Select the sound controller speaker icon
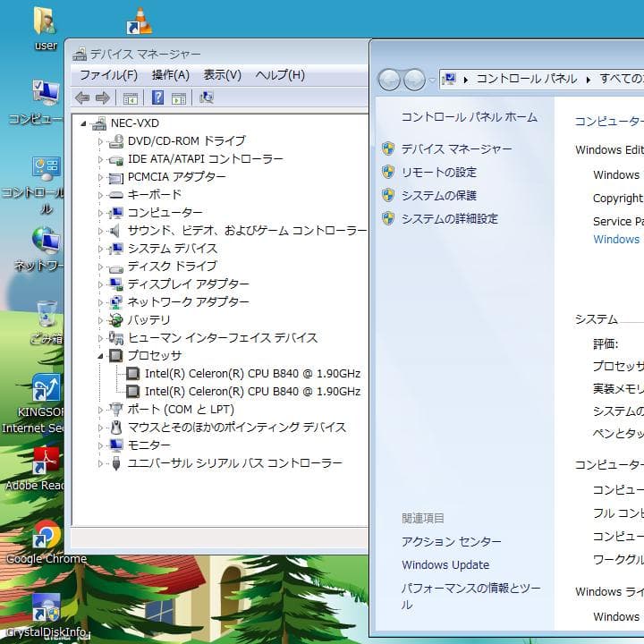This screenshot has width=644, height=644. tap(115, 231)
